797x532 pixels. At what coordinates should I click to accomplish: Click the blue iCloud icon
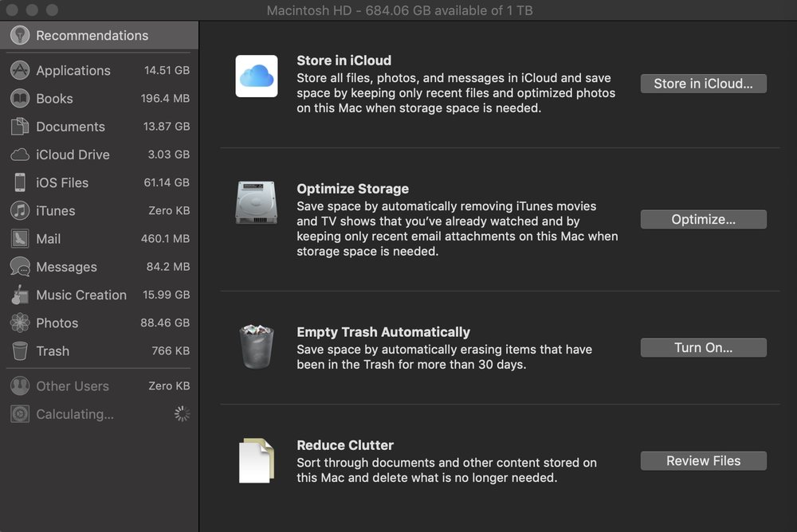[x=256, y=76]
